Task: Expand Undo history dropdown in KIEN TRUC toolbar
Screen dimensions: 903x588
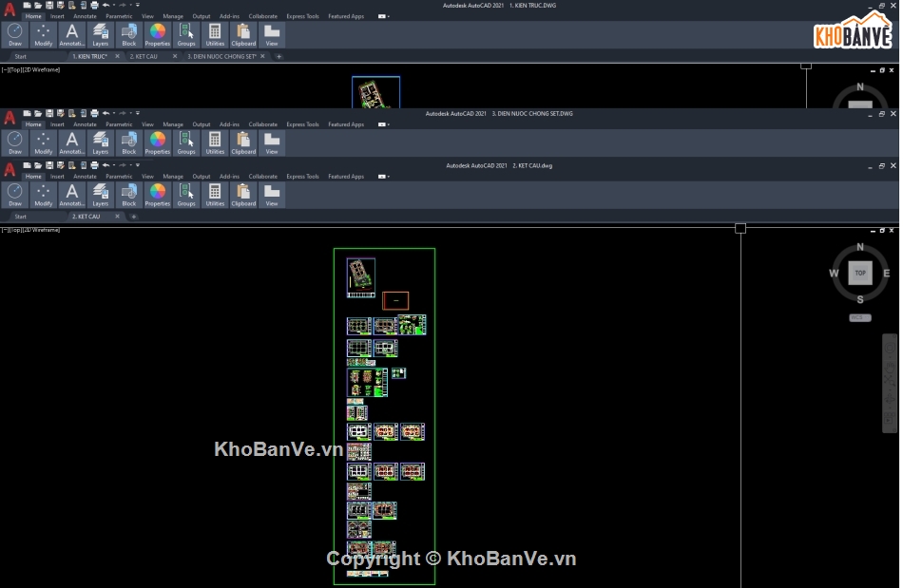Action: point(113,5)
